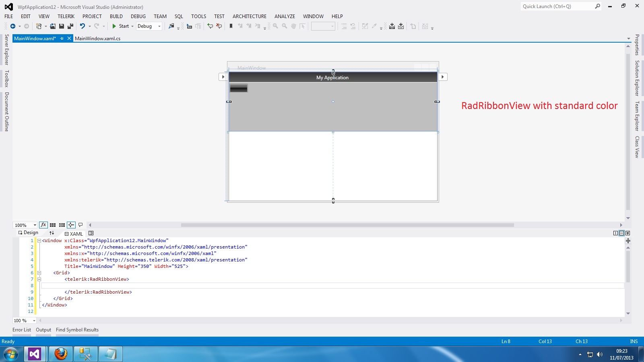Switch to the MainWindow.xaml.cs tab
The image size is (644, 362).
[x=97, y=39]
